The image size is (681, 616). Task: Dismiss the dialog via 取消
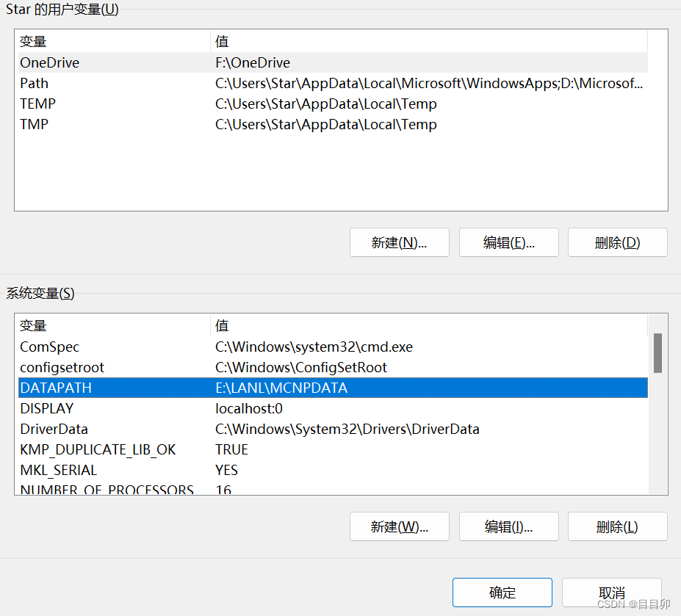(x=610, y=593)
